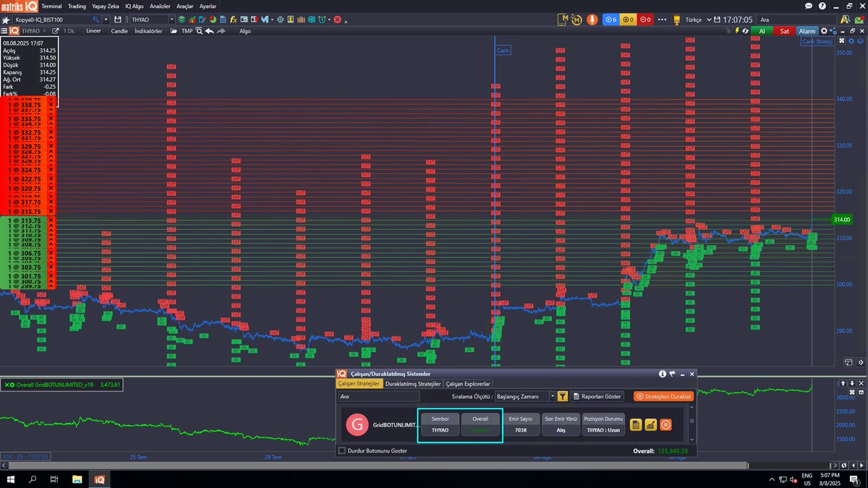Click the Alarm button

pyautogui.click(x=807, y=31)
